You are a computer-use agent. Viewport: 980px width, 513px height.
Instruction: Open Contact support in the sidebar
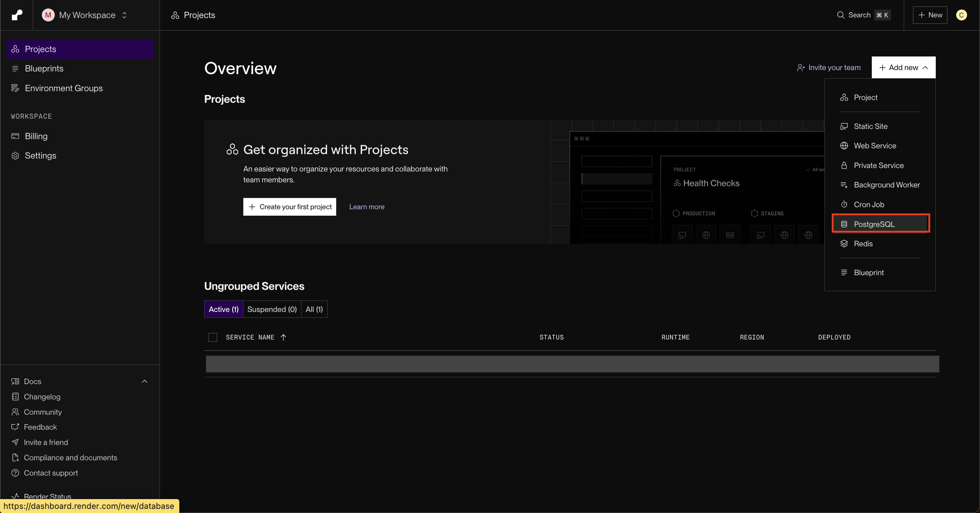coord(51,473)
